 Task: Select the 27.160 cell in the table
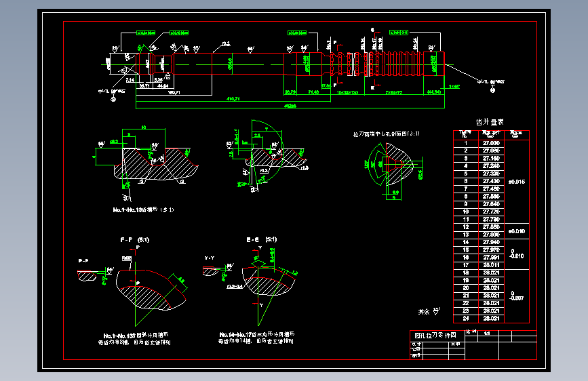pyautogui.click(x=491, y=158)
